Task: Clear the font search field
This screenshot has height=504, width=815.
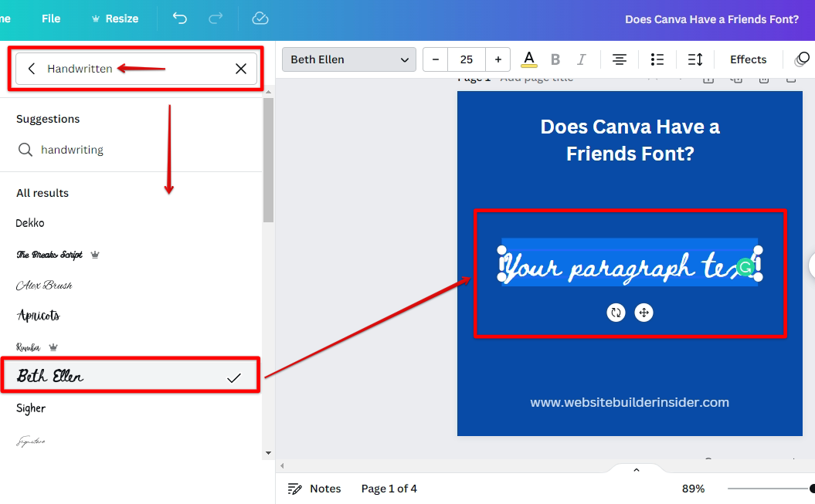Action: click(x=241, y=69)
